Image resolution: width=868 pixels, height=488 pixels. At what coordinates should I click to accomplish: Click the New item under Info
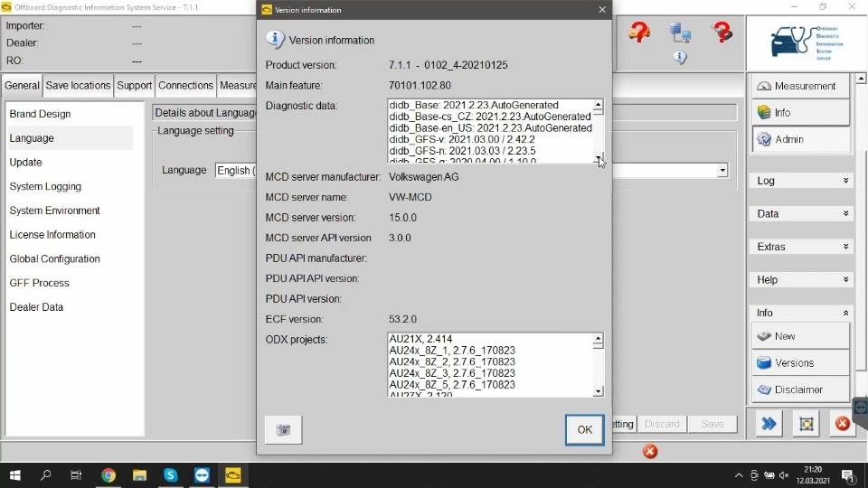[x=800, y=336]
